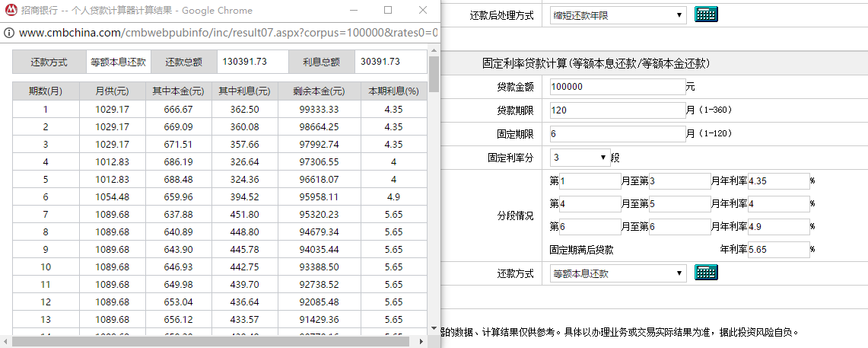Click the horizontal scrollbar left arrow

coord(6,341)
